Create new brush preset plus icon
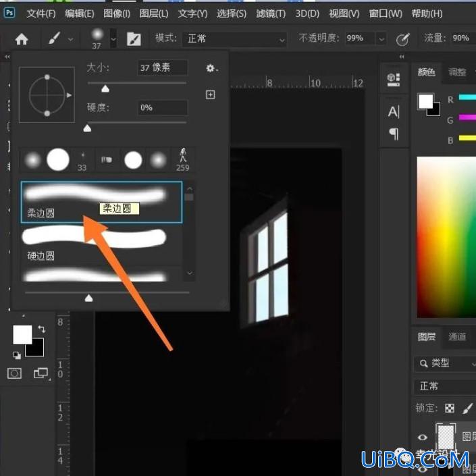Viewport: 476px width, 476px height. [211, 95]
